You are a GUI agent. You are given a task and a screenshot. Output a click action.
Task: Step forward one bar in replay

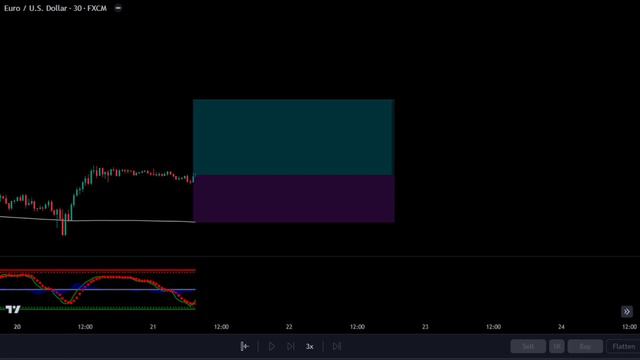point(291,346)
